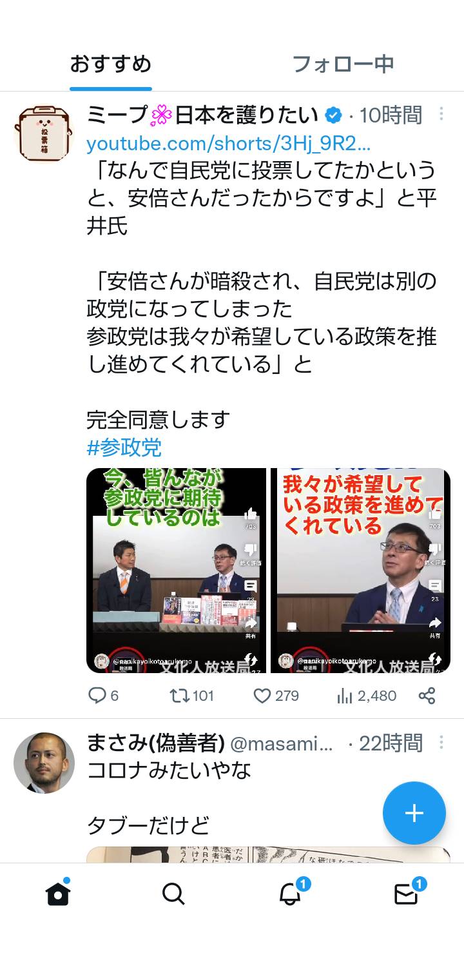464x980 pixels.
Task: Tap the blue compose plus button
Action: tap(414, 813)
